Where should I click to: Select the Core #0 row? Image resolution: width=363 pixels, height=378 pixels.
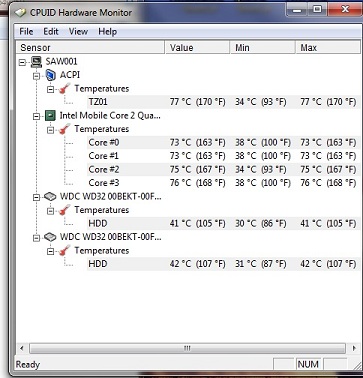point(223,142)
